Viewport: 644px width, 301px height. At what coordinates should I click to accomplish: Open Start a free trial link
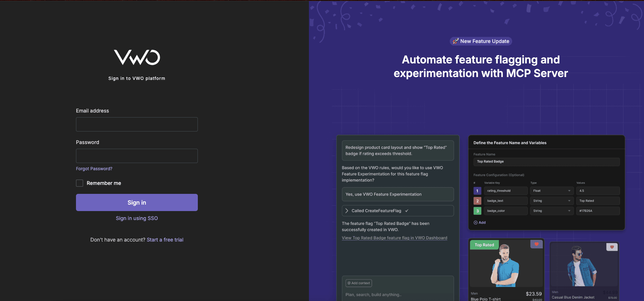pyautogui.click(x=165, y=240)
